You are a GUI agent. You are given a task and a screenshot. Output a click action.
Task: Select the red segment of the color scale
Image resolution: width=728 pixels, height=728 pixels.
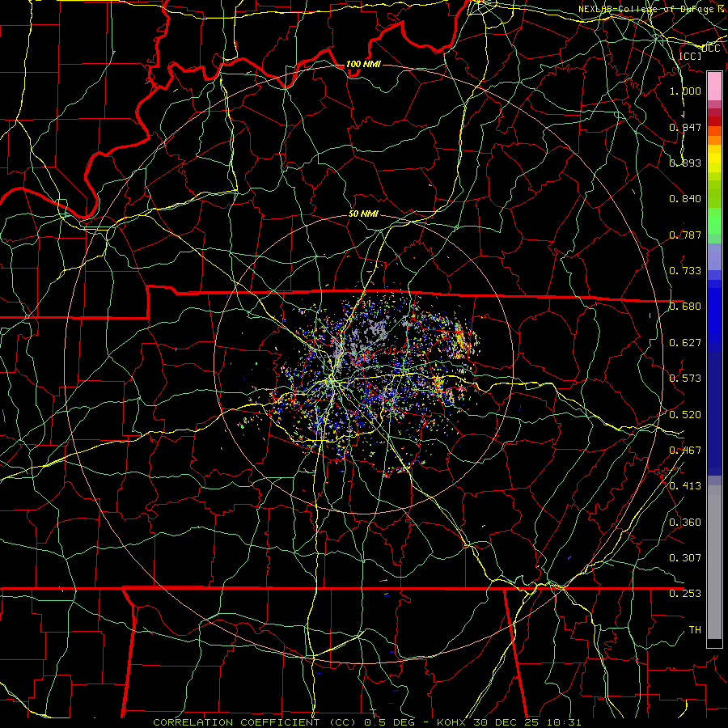click(714, 121)
